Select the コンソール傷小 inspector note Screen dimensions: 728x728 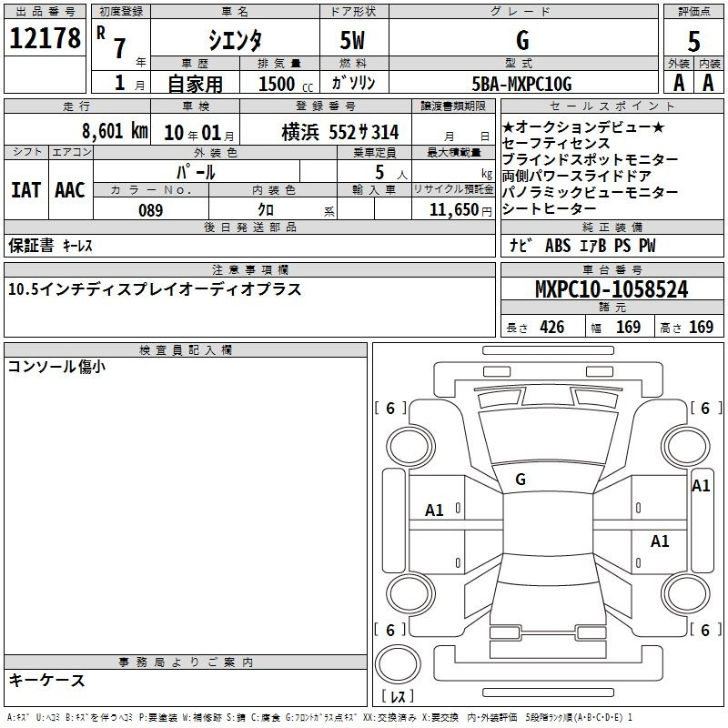pos(56,367)
